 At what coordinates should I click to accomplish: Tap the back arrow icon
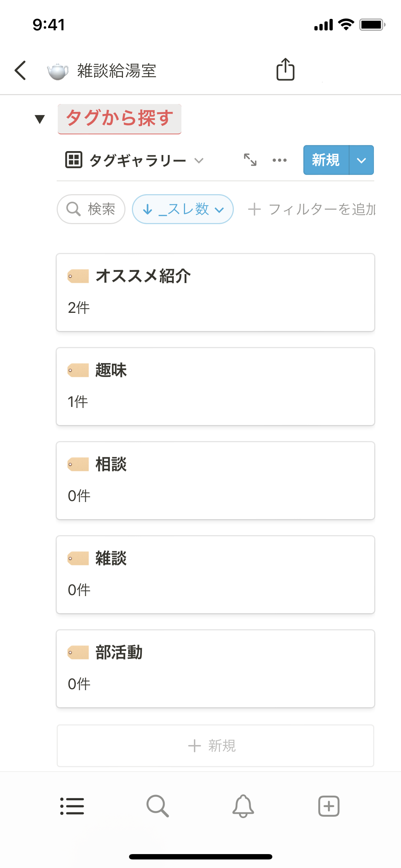(21, 70)
